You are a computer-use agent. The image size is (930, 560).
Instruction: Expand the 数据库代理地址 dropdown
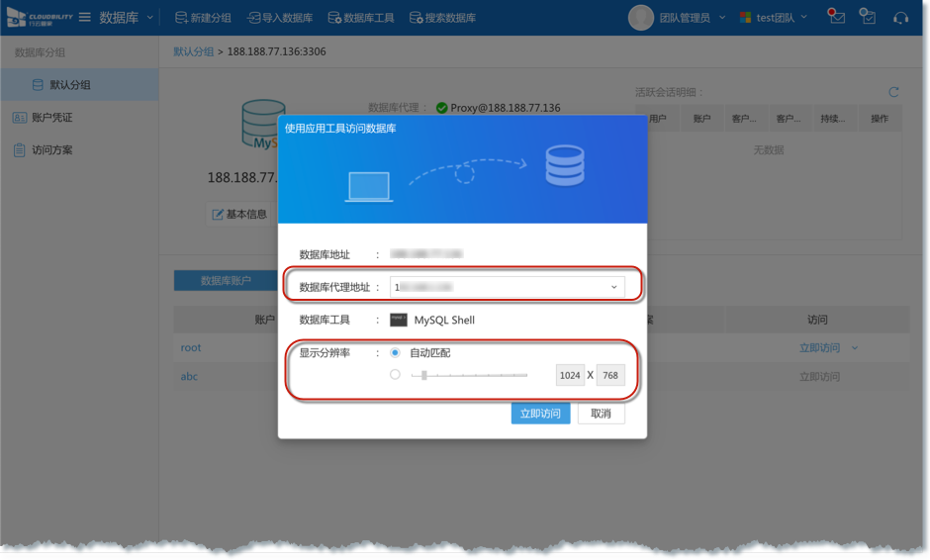coord(613,287)
